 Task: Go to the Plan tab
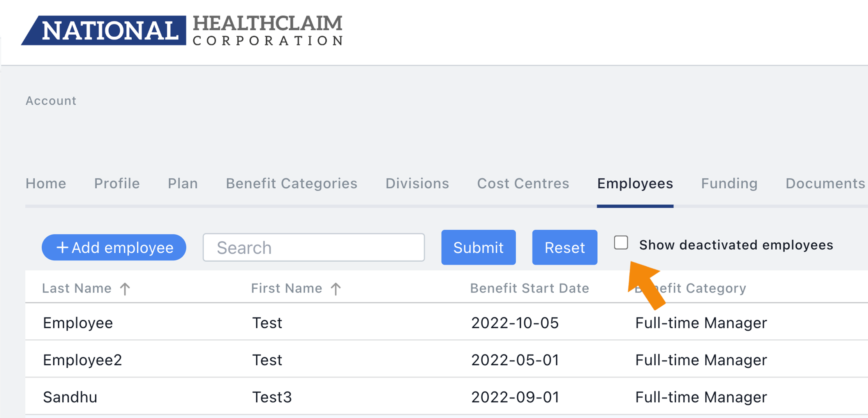(183, 183)
